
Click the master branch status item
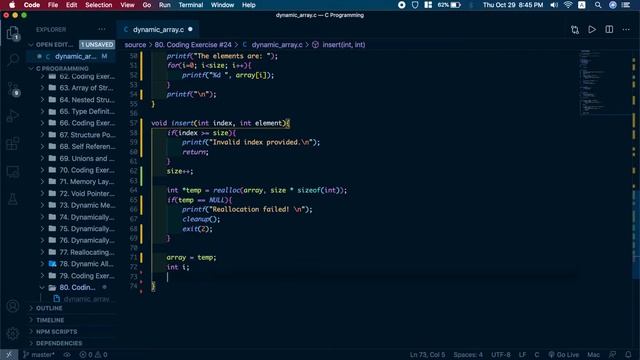pyautogui.click(x=39, y=354)
